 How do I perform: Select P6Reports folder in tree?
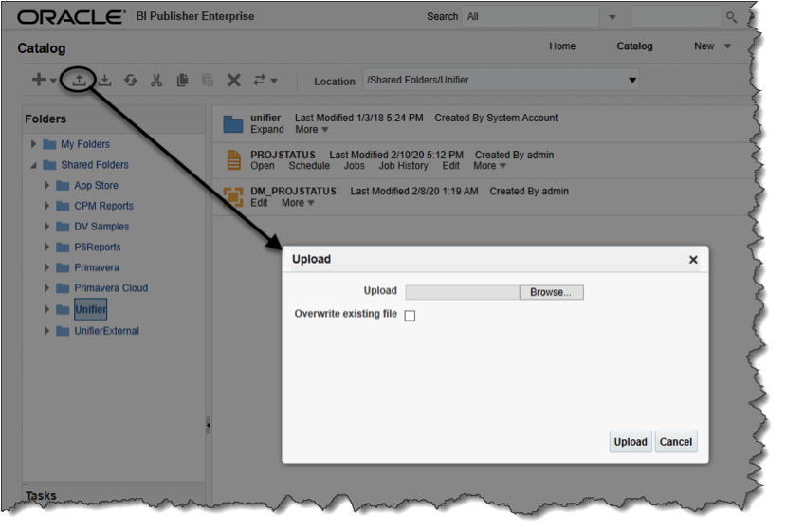pyautogui.click(x=98, y=248)
